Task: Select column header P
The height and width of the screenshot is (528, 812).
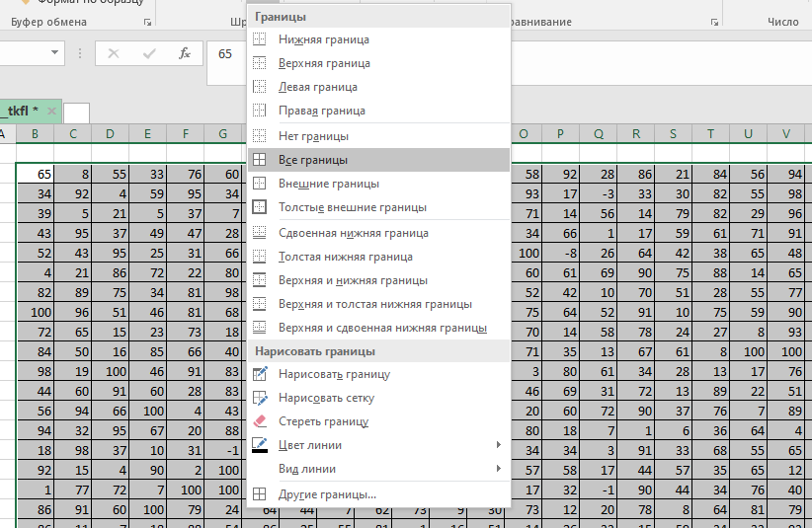Action: [x=560, y=134]
